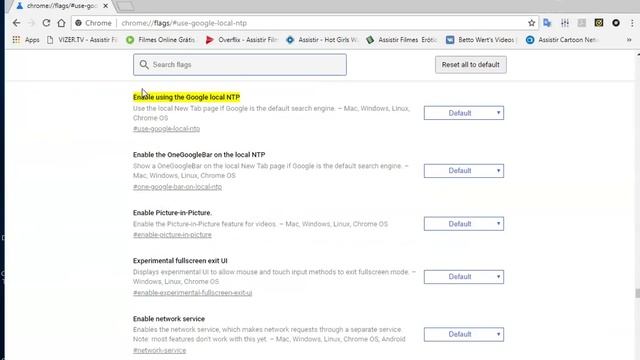Click the highlighted 'Enable using the Google local NTP' title
Screen dimensions: 640x360
[186, 97]
